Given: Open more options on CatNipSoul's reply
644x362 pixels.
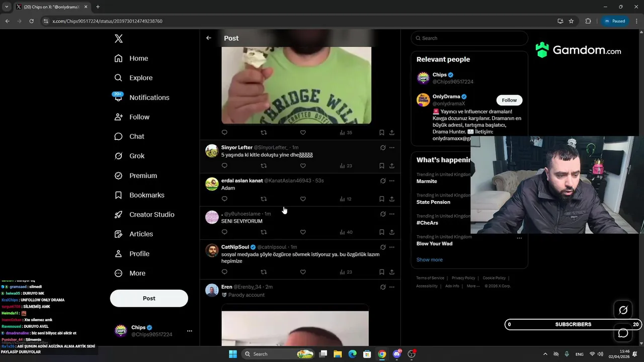Looking at the screenshot, I should tap(392, 247).
